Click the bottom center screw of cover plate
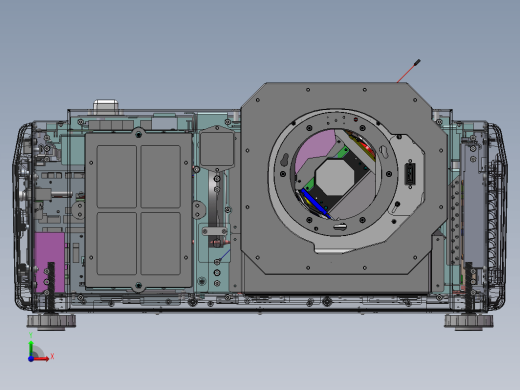The width and height of the screenshot is (520, 390). coord(139,286)
